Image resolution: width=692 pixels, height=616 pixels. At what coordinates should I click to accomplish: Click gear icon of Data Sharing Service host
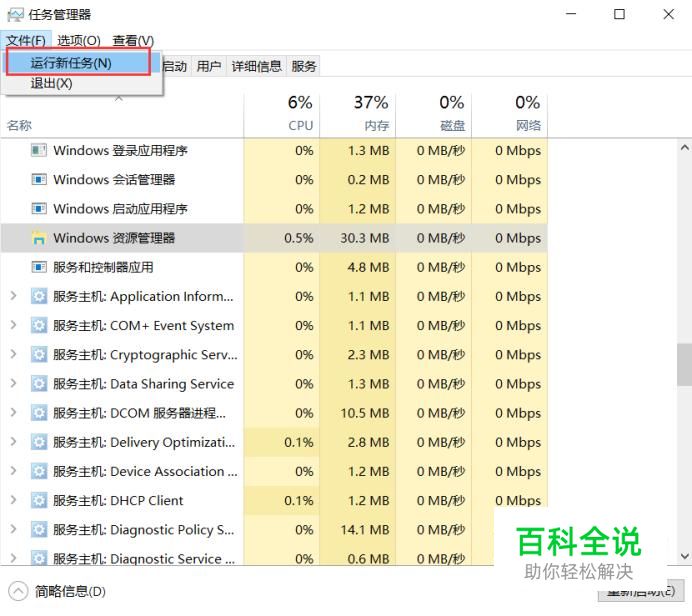pyautogui.click(x=39, y=383)
